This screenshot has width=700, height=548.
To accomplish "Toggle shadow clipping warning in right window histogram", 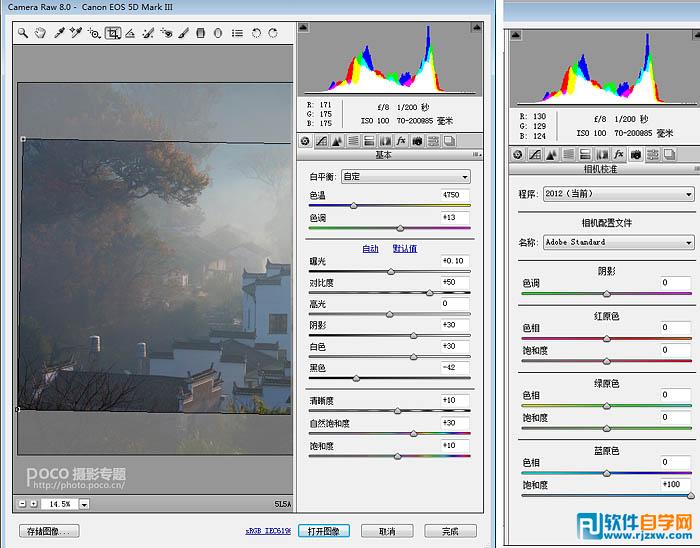I will [x=516, y=34].
